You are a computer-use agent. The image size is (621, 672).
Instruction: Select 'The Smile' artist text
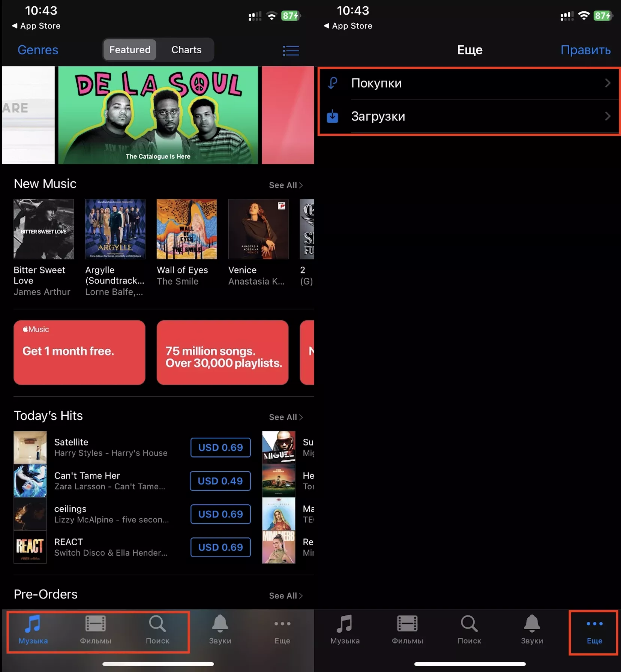pyautogui.click(x=177, y=281)
